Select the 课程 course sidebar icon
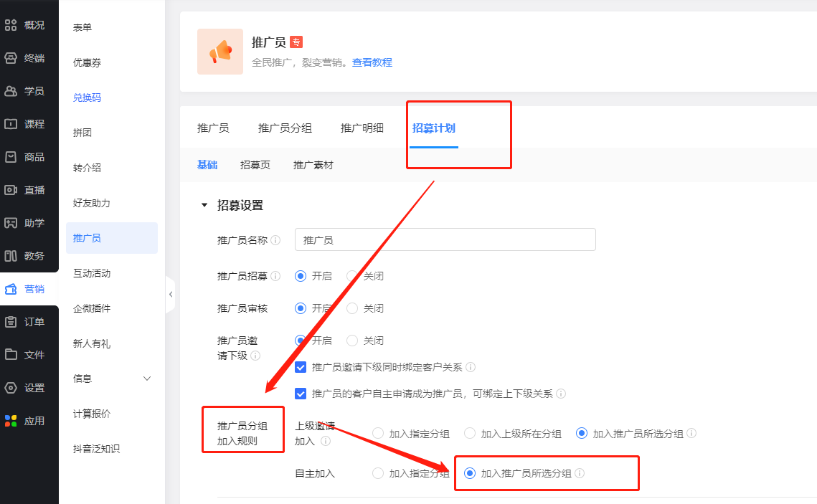This screenshot has width=817, height=504. [11, 124]
